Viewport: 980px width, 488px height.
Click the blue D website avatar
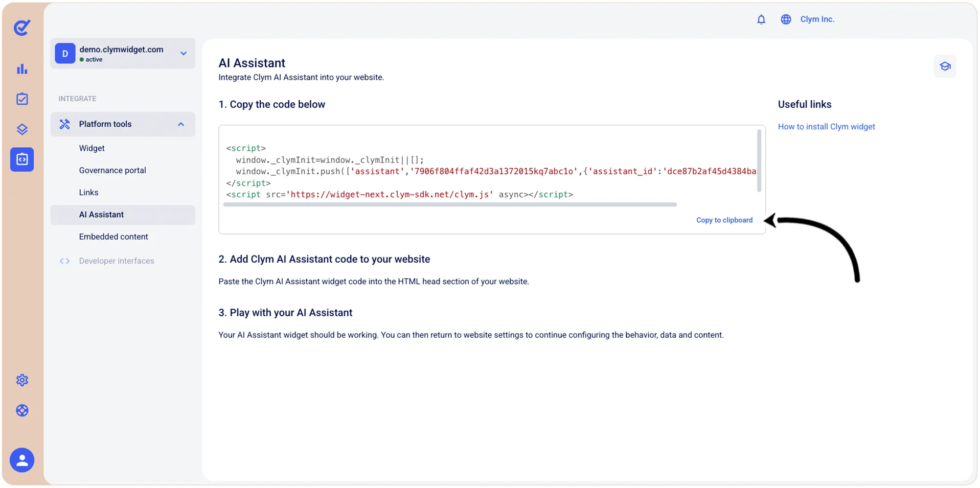pos(65,54)
